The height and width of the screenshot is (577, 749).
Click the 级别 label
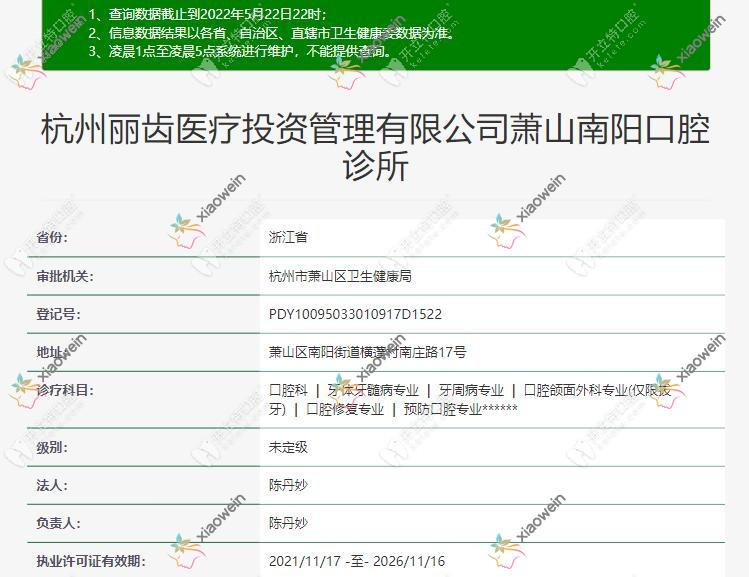(x=52, y=448)
